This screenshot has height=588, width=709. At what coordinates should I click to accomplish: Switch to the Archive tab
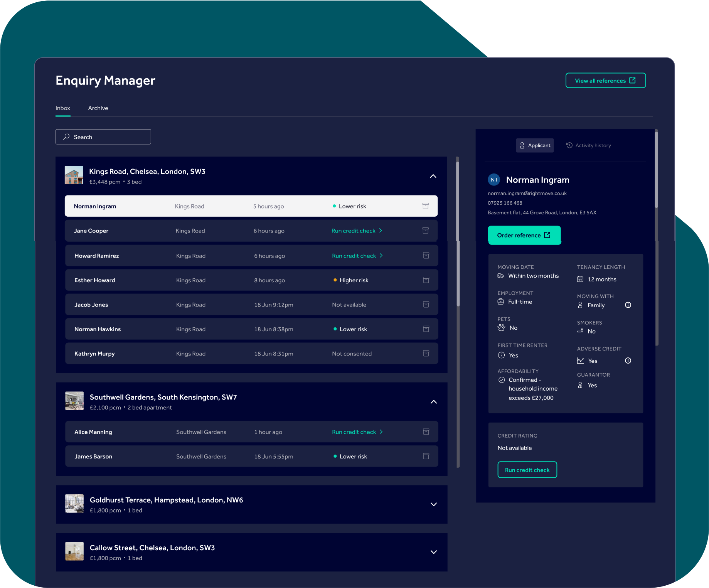98,108
